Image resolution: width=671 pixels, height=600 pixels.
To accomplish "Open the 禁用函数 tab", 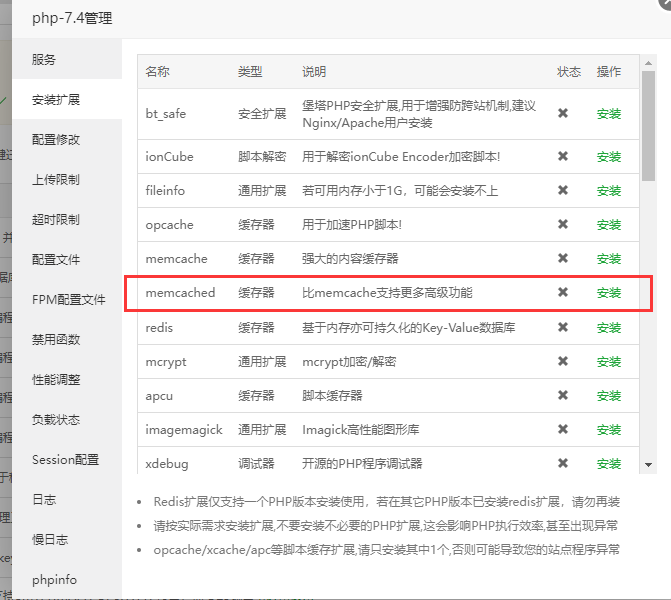I will [x=67, y=339].
